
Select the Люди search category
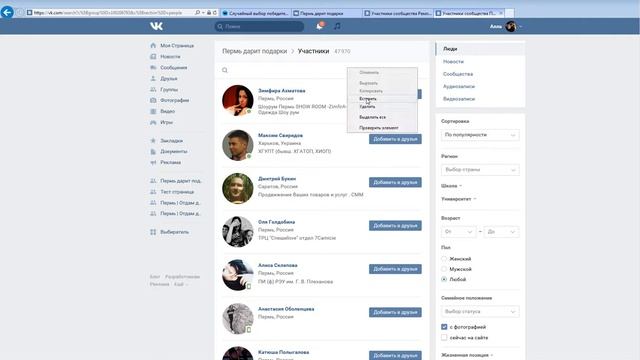click(480, 49)
